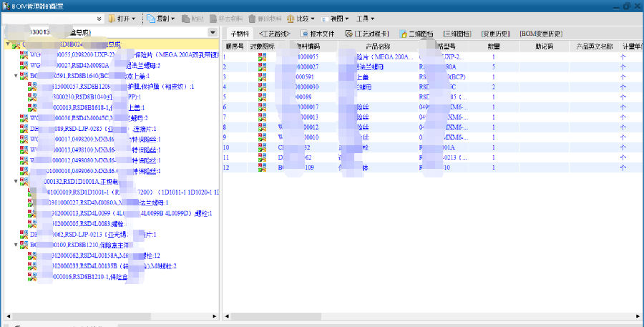
Task: Click left tree horizontal scrollbar right arrow
Action: pos(213,316)
